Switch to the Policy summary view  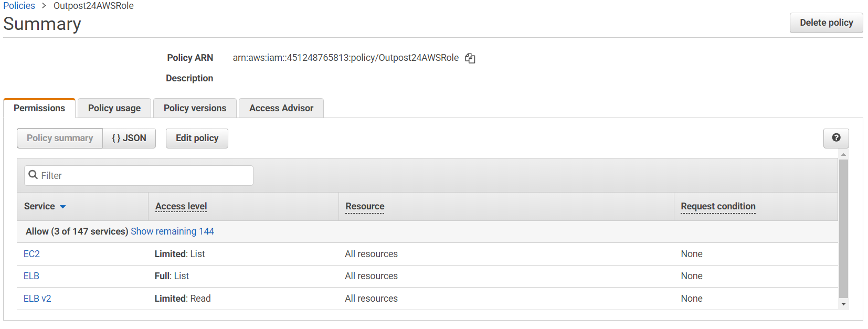[60, 138]
